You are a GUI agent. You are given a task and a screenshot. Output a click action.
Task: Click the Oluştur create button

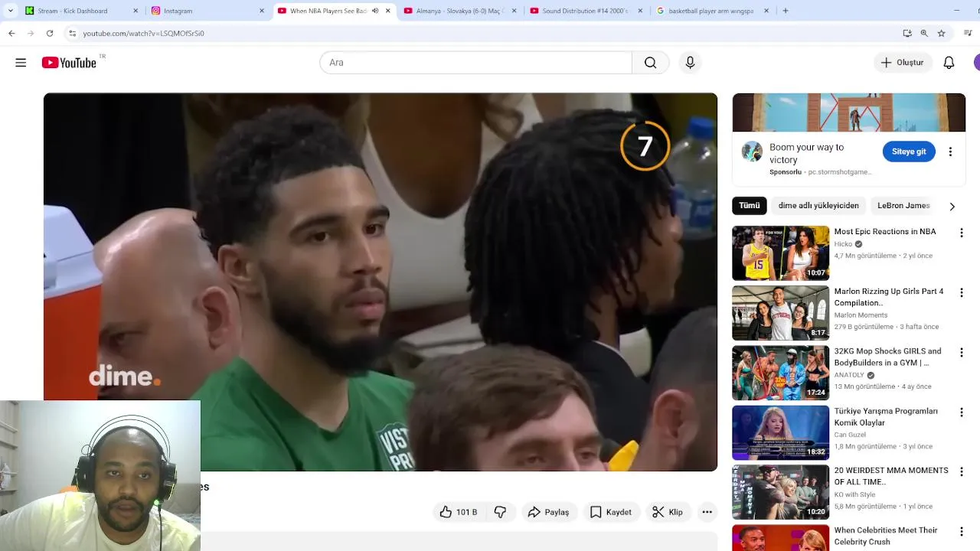pyautogui.click(x=903, y=63)
